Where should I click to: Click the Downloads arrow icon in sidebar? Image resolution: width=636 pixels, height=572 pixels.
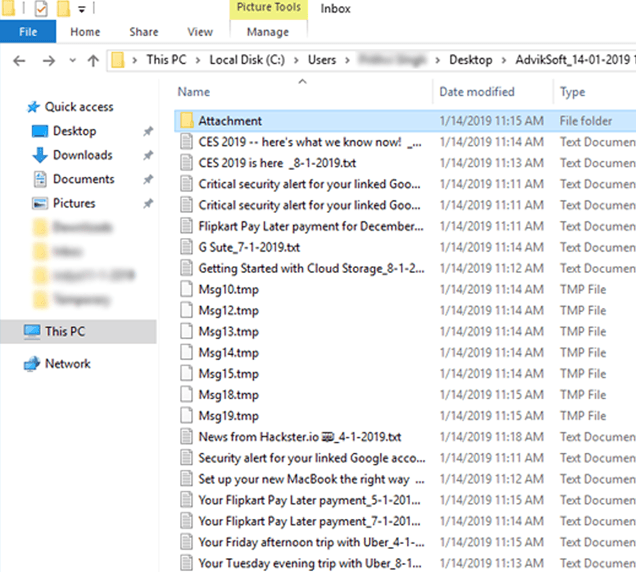40,155
